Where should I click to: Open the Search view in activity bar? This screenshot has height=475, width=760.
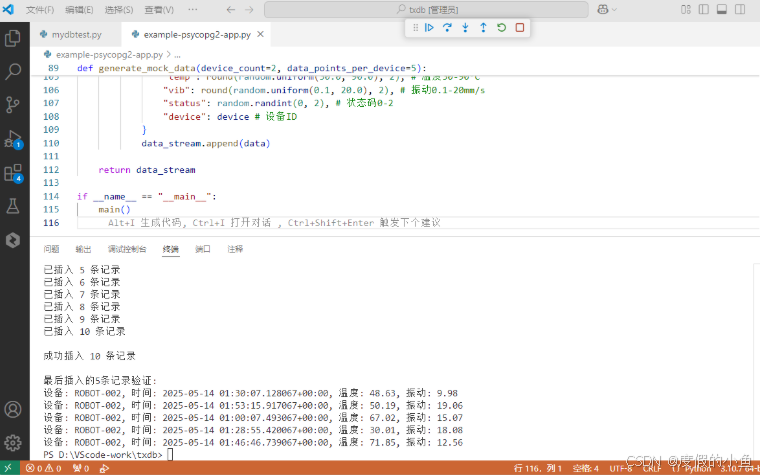(13, 72)
